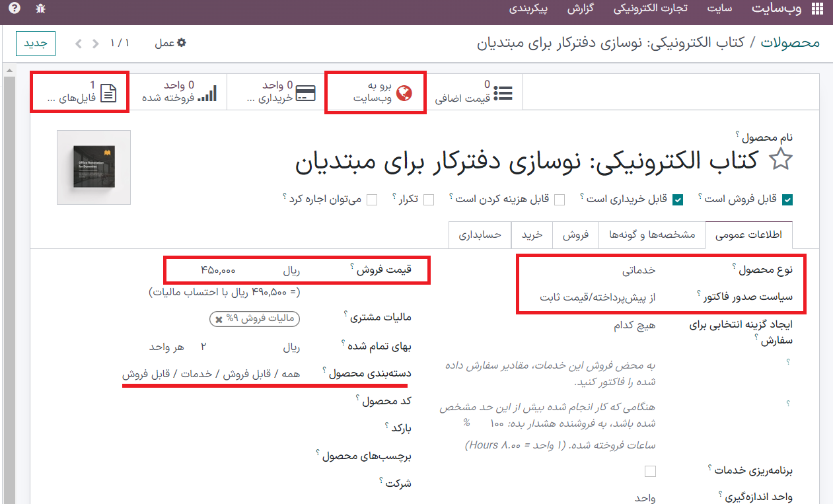833x504 pixels.
Task: Mark product as favorite with star
Action: (781, 160)
